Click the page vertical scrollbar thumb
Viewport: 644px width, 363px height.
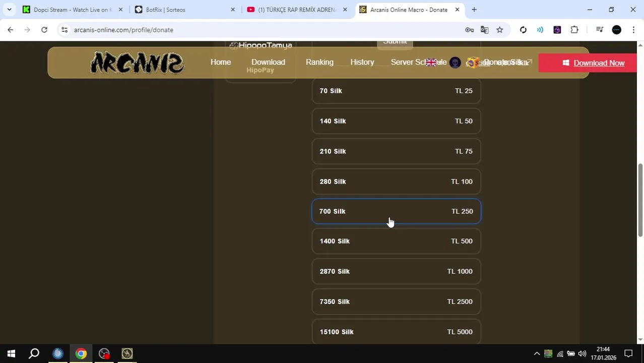point(640,200)
